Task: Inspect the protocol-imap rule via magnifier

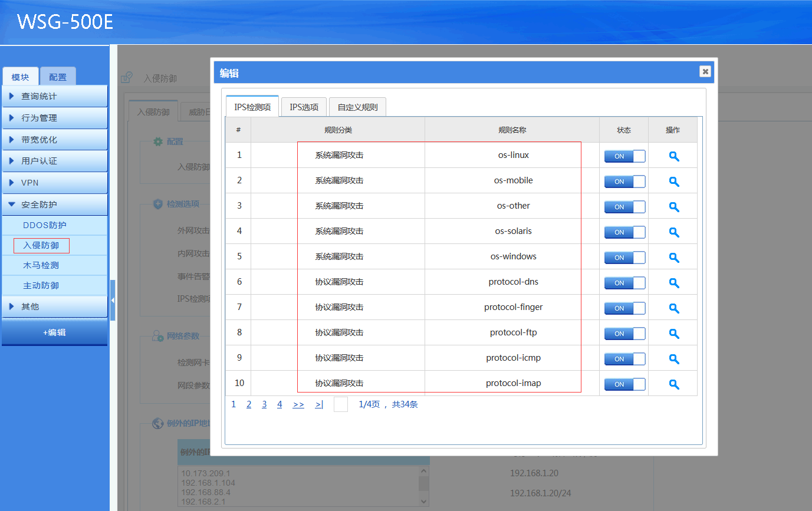Action: pyautogui.click(x=674, y=384)
